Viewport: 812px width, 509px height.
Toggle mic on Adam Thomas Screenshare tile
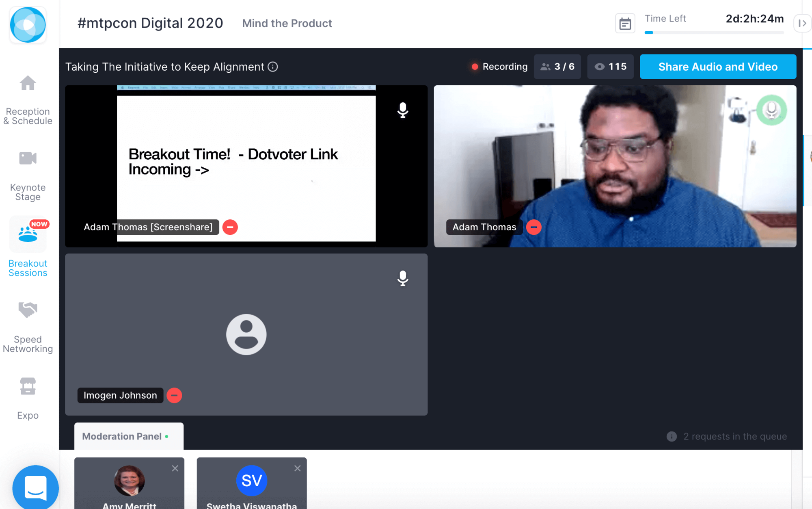point(402,110)
